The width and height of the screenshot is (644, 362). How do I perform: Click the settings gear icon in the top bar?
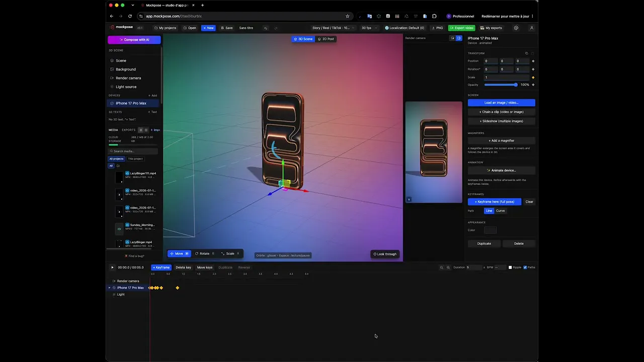[x=516, y=28]
